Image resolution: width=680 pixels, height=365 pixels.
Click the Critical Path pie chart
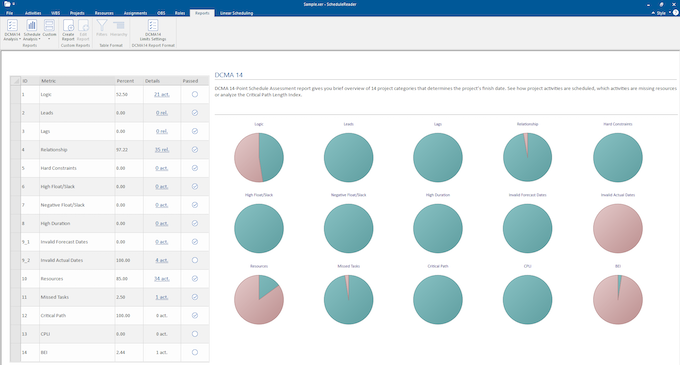438,300
